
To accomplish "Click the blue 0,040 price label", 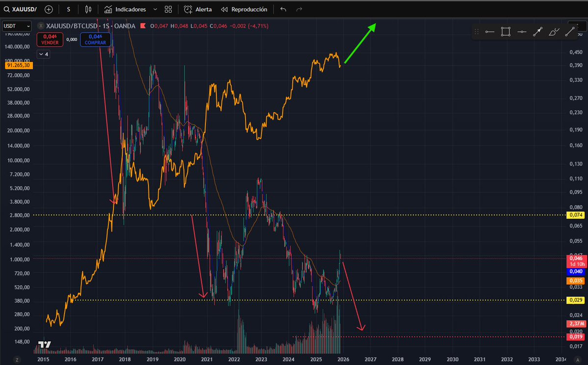I will pyautogui.click(x=576, y=272).
